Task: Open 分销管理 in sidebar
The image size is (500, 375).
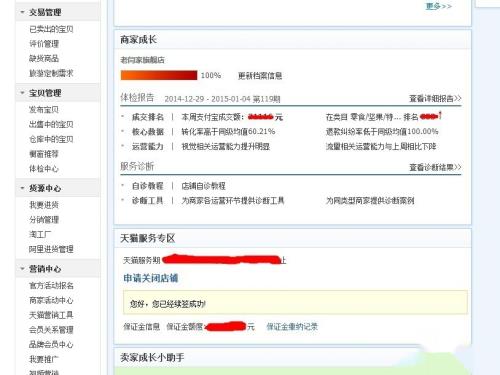Action: click(44, 219)
